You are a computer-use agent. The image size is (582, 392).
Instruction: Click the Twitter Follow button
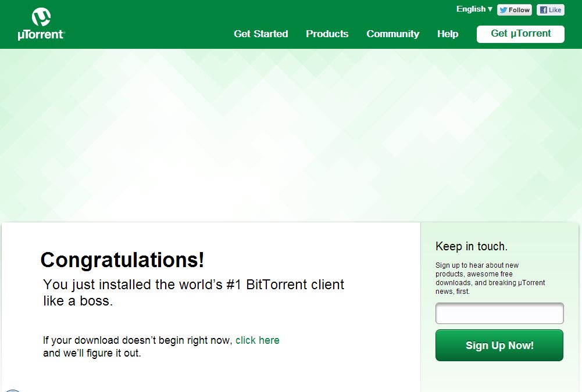click(x=515, y=10)
